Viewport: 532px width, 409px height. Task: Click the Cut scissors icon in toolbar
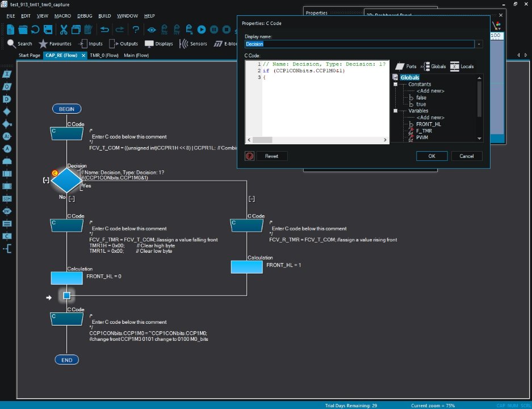(x=64, y=30)
